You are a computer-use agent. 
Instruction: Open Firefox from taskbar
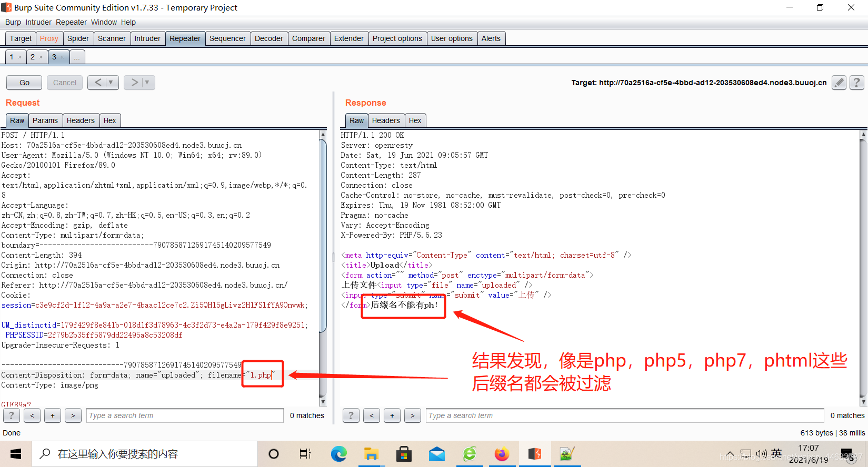coord(502,454)
